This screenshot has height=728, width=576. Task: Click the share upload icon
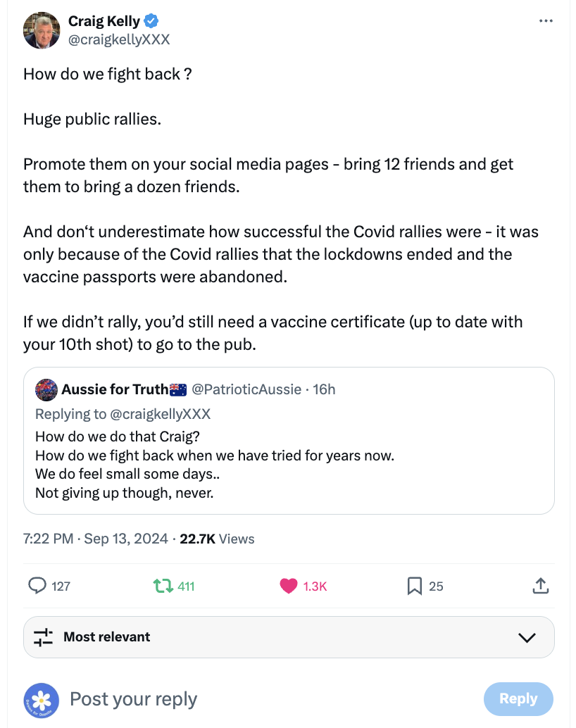click(540, 585)
